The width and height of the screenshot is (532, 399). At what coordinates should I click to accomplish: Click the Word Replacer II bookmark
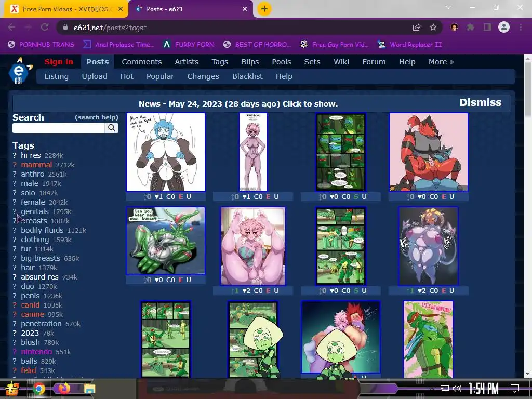point(410,45)
